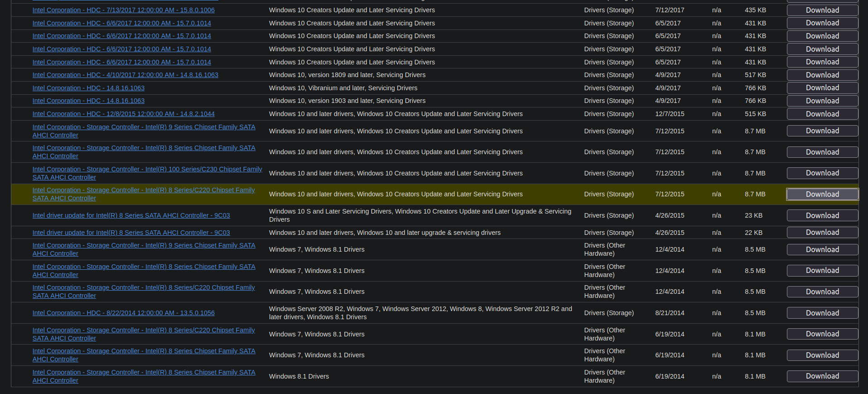The height and width of the screenshot is (394, 868).
Task: Open the 9C03 driver update link sized 22 KB
Action: click(x=131, y=233)
